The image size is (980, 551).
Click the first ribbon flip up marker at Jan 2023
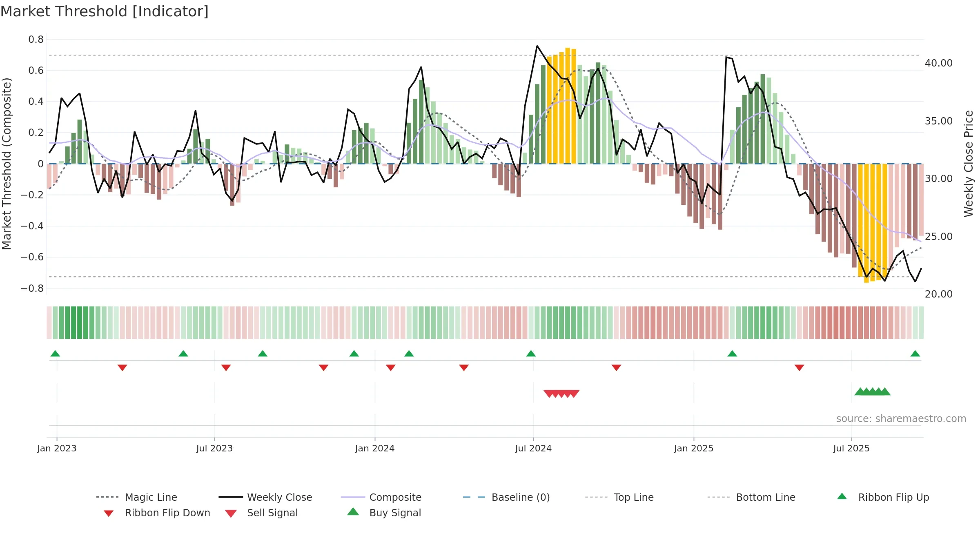[55, 353]
